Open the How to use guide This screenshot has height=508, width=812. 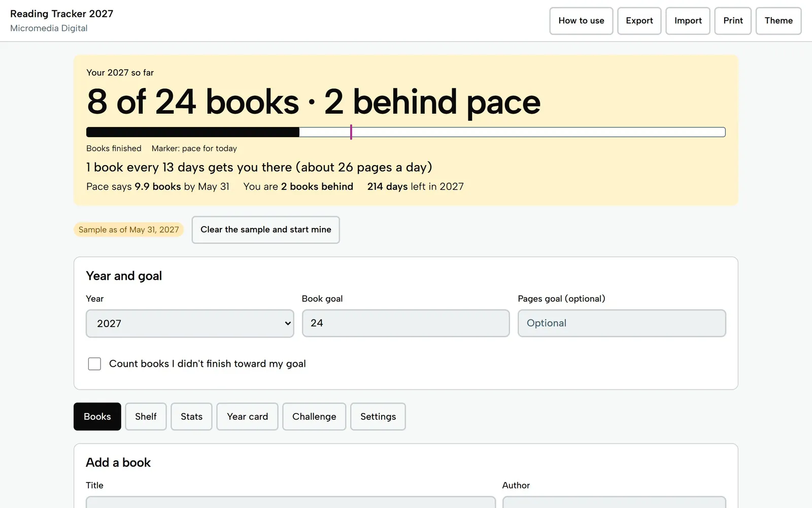[581, 21]
